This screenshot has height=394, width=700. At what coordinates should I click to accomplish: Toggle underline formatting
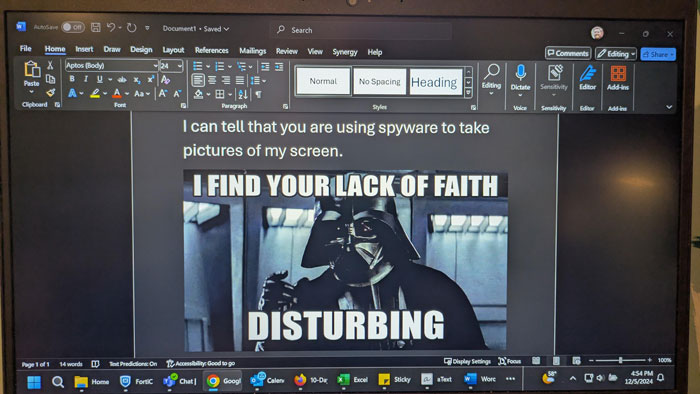point(100,79)
